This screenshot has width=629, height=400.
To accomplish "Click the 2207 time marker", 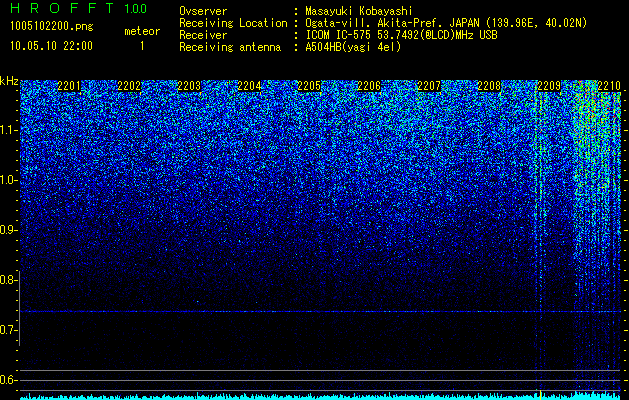I will [x=429, y=86].
